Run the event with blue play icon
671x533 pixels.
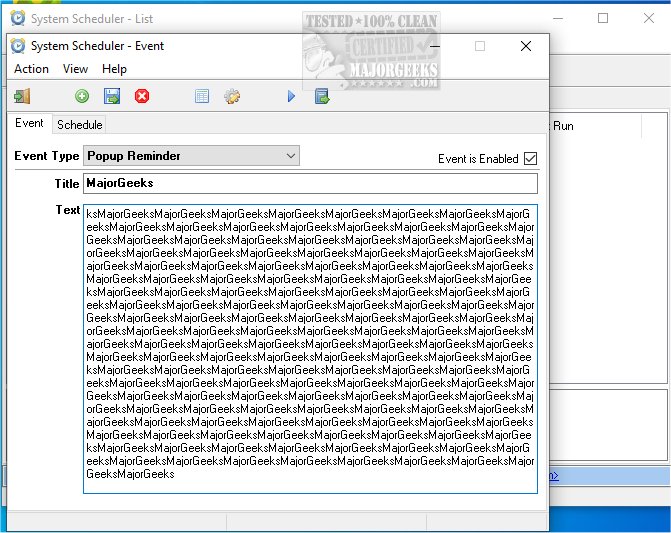click(291, 96)
